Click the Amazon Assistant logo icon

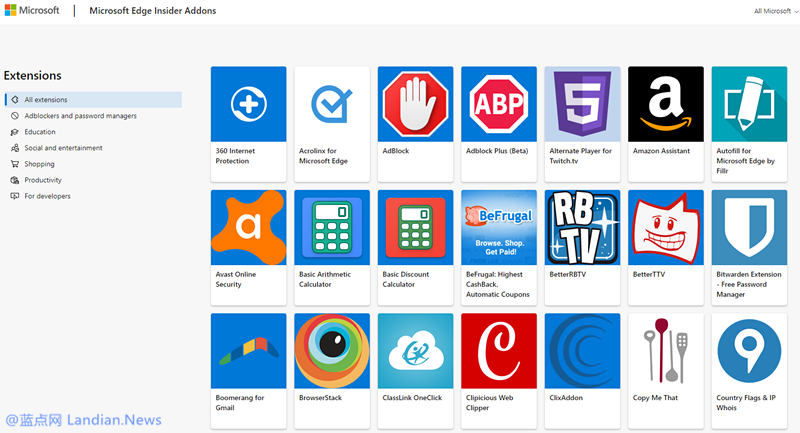(x=666, y=104)
